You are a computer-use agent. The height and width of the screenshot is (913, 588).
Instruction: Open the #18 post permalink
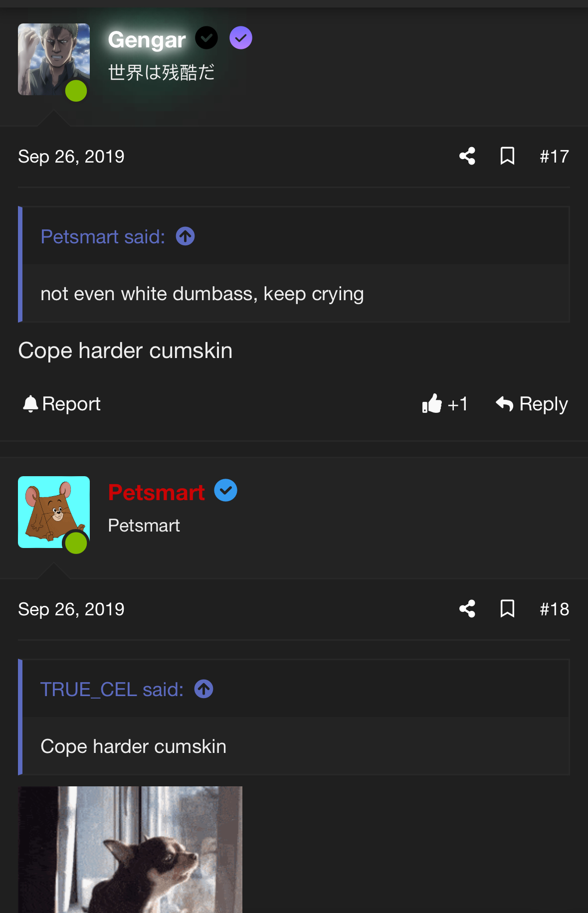tap(554, 609)
